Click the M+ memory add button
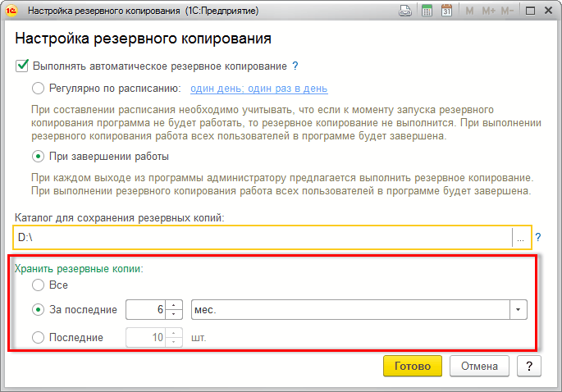The width and height of the screenshot is (562, 392). point(487,11)
